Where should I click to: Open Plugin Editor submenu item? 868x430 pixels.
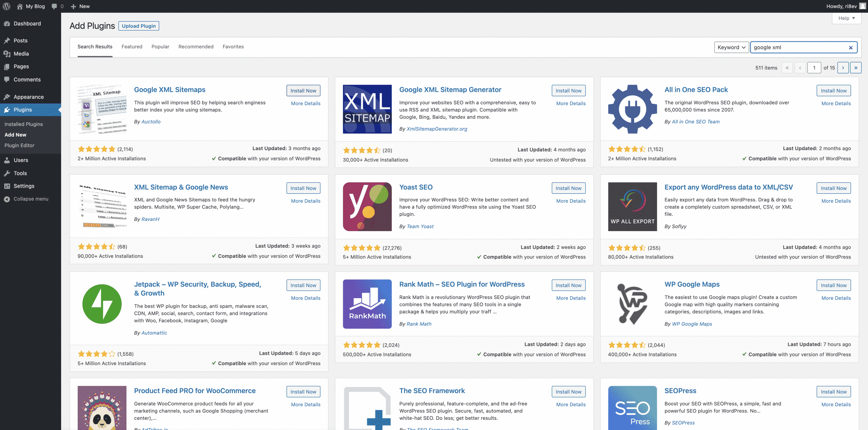point(20,145)
